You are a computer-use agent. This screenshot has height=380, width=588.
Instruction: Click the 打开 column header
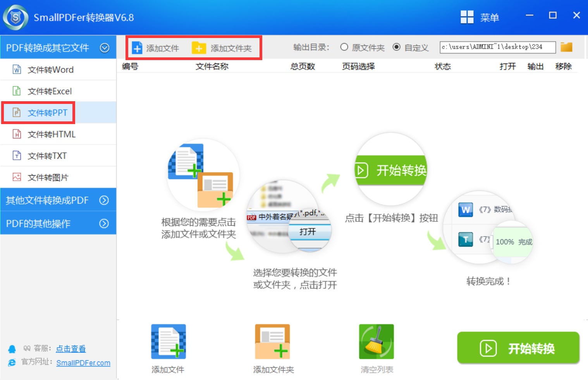click(x=507, y=66)
